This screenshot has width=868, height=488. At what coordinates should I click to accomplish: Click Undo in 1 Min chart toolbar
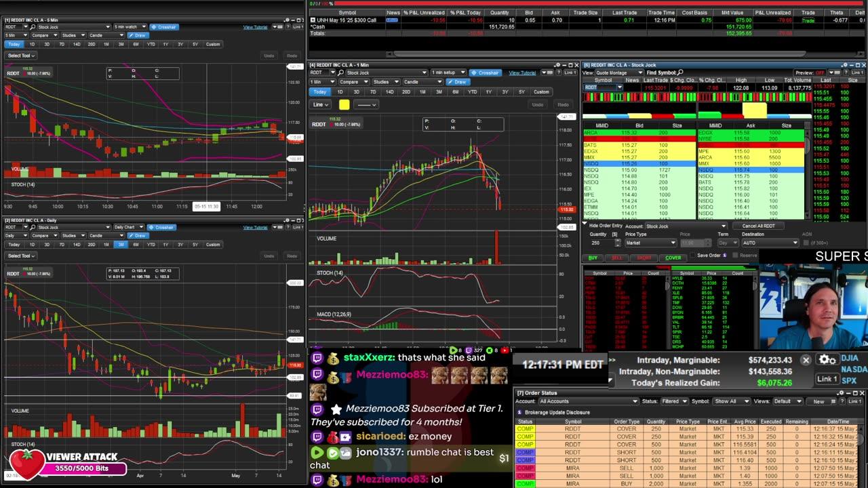point(538,104)
